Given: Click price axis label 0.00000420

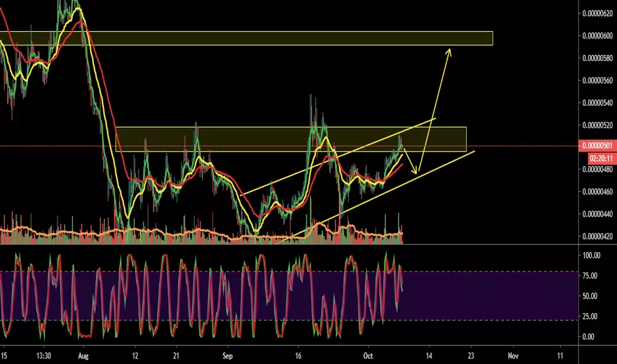Looking at the screenshot, I should pyautogui.click(x=598, y=236).
